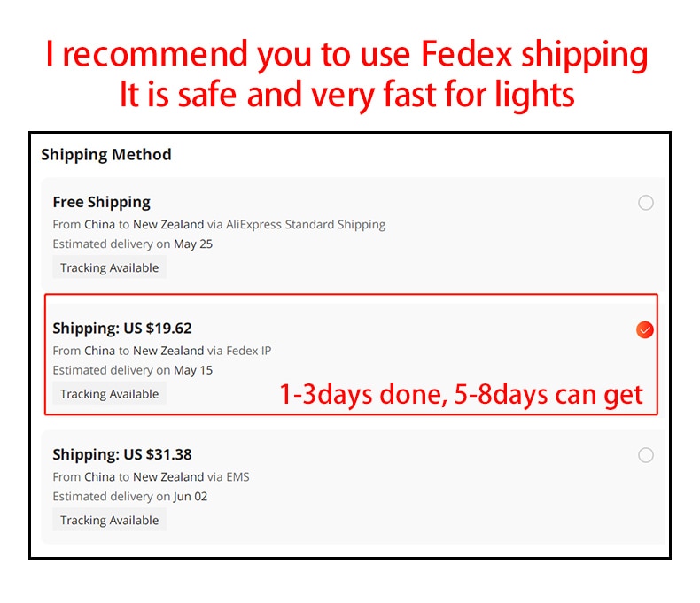Click the orange checkmark icon
The height and width of the screenshot is (603, 700).
click(645, 329)
